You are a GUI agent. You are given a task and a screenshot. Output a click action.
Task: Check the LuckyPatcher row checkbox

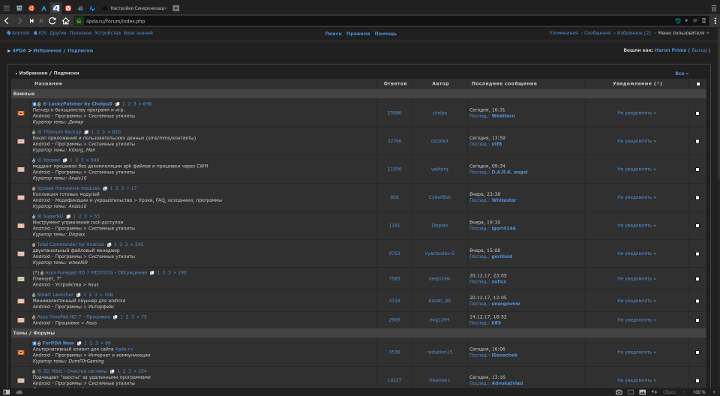[698, 113]
